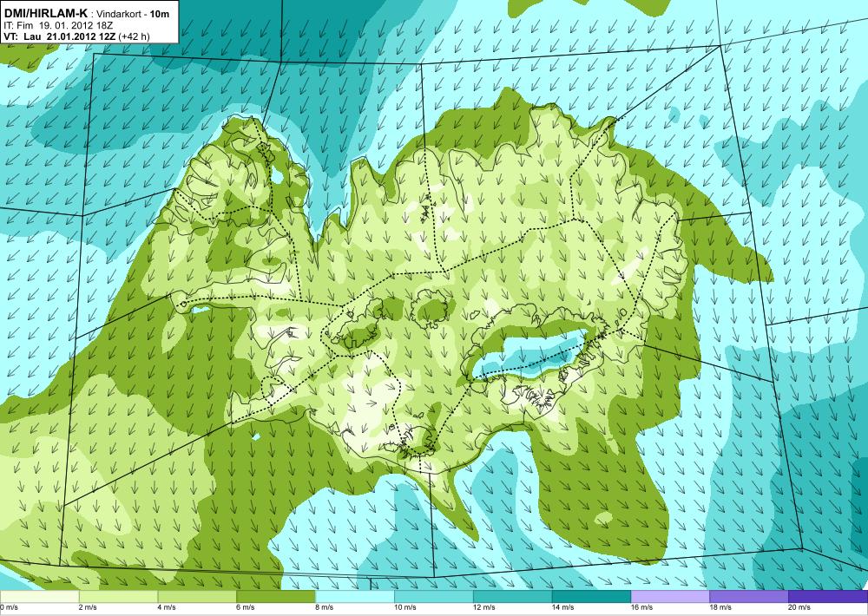The height and width of the screenshot is (616, 868).
Task: Click the VT: Lau 21.01.2012 12Z line
Action: point(77,36)
